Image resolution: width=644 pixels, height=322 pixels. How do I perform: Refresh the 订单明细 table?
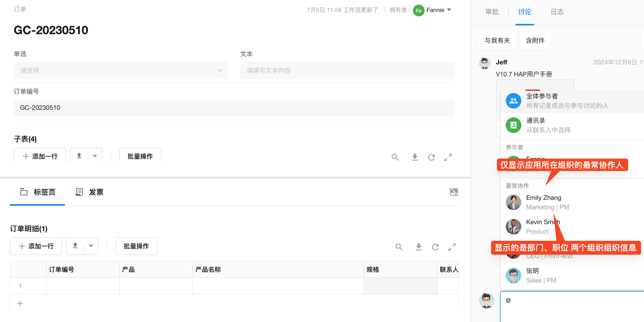[435, 247]
